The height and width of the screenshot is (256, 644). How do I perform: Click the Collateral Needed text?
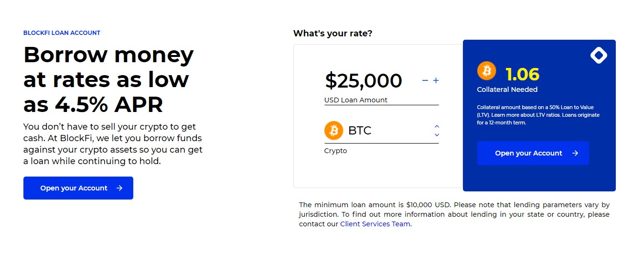coord(507,89)
